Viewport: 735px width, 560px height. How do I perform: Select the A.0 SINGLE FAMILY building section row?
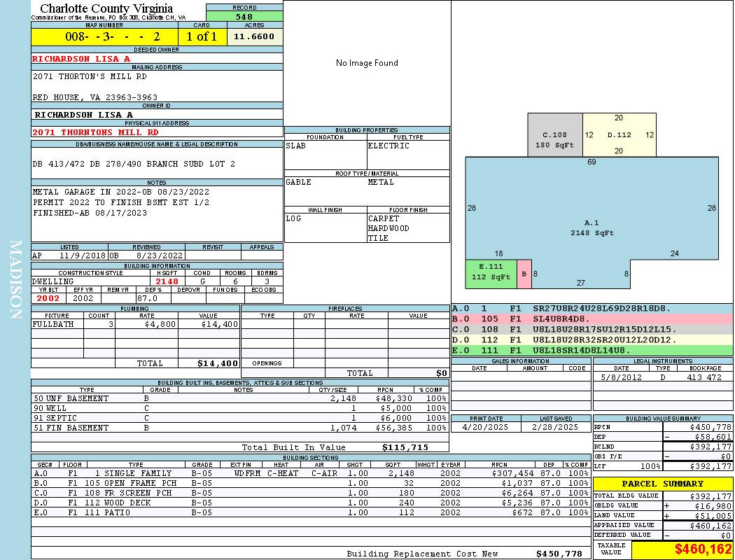pos(311,473)
